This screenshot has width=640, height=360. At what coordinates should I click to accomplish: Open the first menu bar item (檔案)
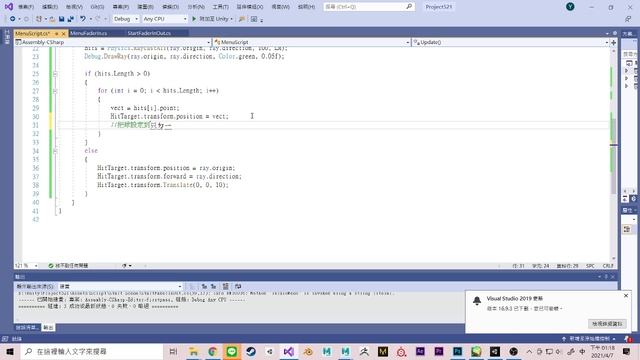pyautogui.click(x=26, y=7)
